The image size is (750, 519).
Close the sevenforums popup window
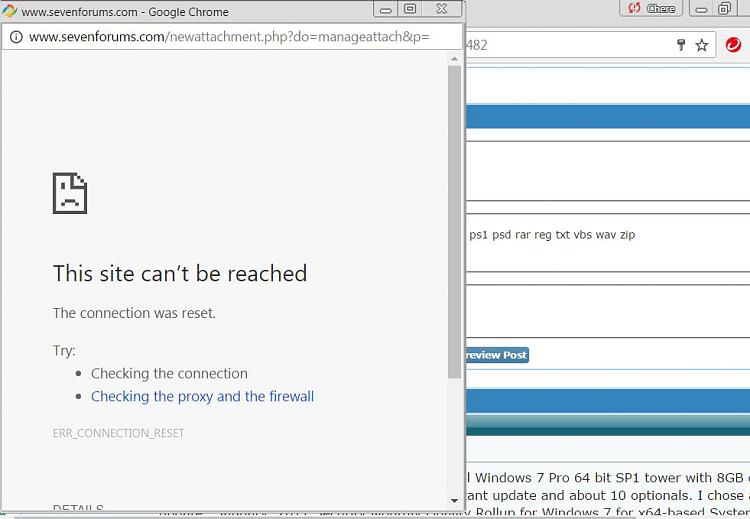[442, 9]
